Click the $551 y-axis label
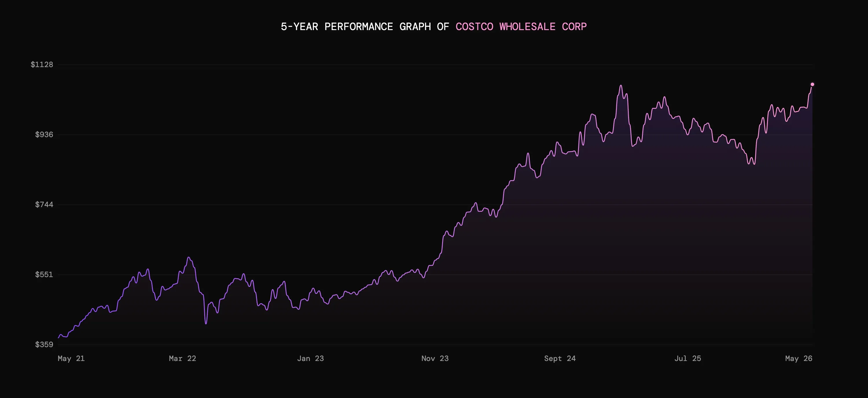The width and height of the screenshot is (868, 398). pos(44,274)
